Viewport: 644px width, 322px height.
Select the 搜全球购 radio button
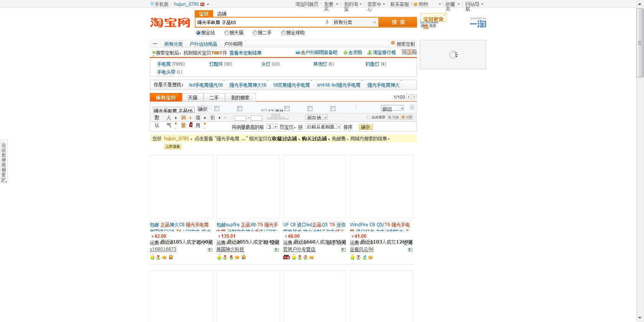[x=283, y=33]
